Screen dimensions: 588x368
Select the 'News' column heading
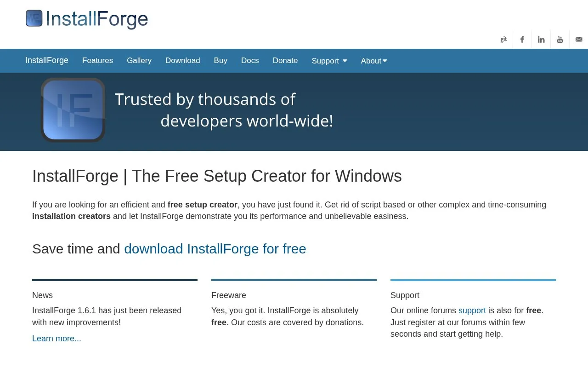[x=42, y=295]
